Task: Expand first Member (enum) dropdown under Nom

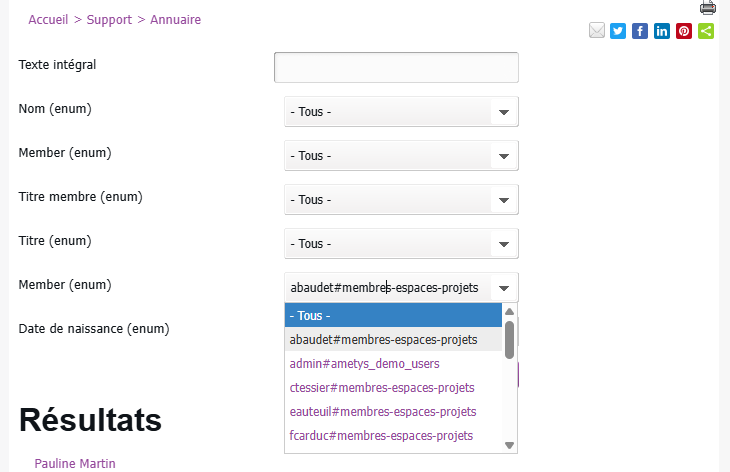Action: (x=401, y=156)
